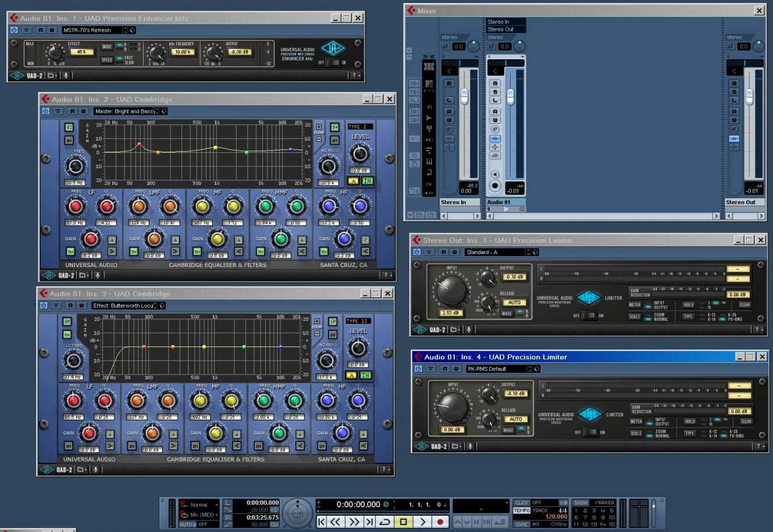Image resolution: width=773 pixels, height=532 pixels.
Task: Solo the Audio 01 mixer channel
Action: tap(496, 92)
